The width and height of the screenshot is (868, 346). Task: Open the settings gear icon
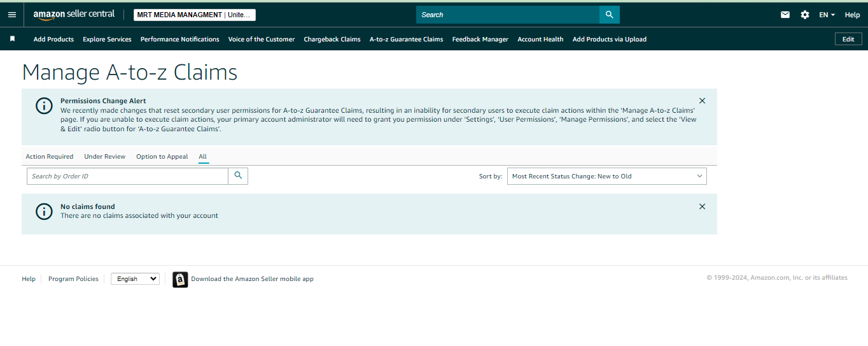(x=805, y=15)
